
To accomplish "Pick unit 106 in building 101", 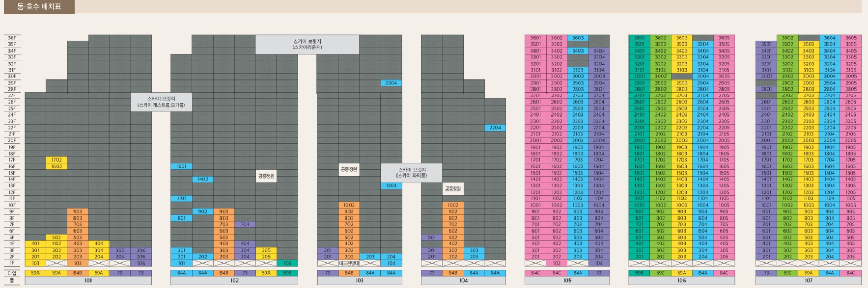I will [x=141, y=263].
